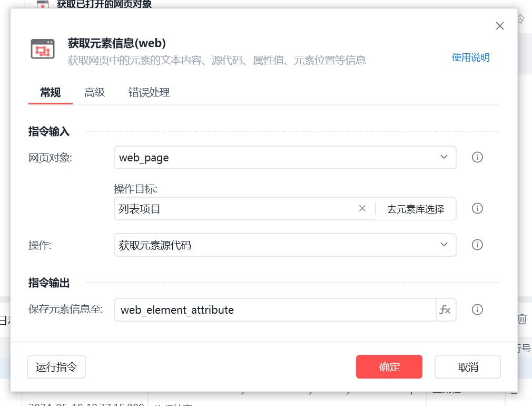Switch to the 常规 tab

point(51,93)
